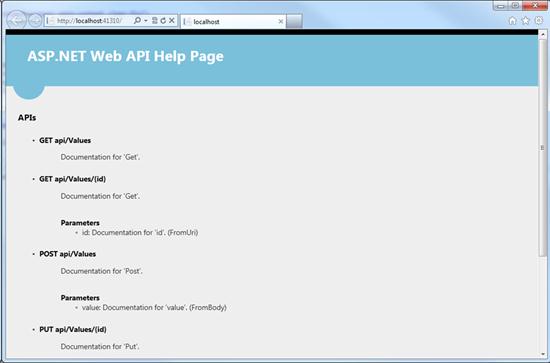Go back using the browser Back arrow
The height and width of the screenshot is (363, 550).
point(16,20)
